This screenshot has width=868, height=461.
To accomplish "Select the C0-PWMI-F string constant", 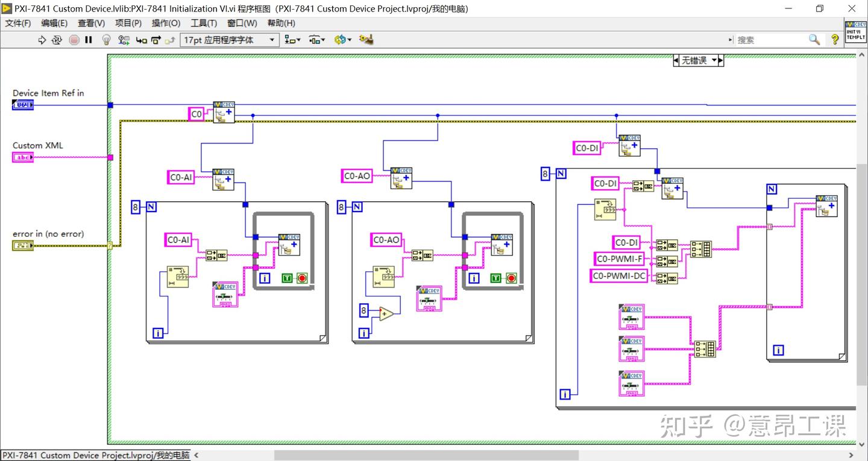I will 620,259.
